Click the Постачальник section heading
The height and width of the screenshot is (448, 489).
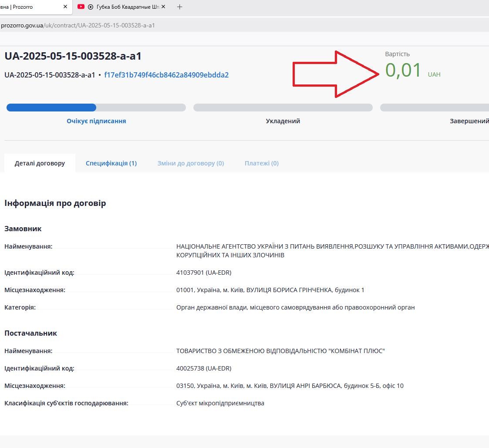(30, 333)
